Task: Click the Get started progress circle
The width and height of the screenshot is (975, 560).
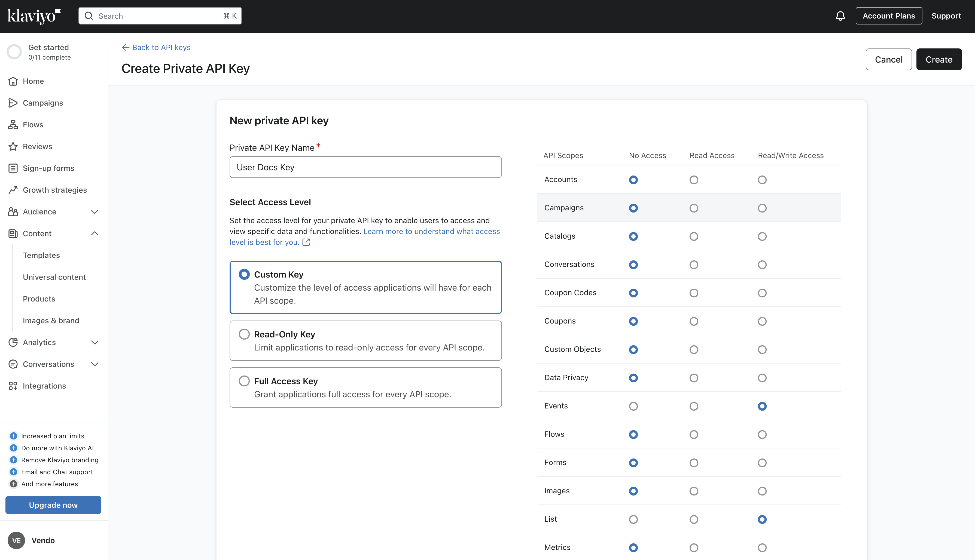Action: coord(14,52)
